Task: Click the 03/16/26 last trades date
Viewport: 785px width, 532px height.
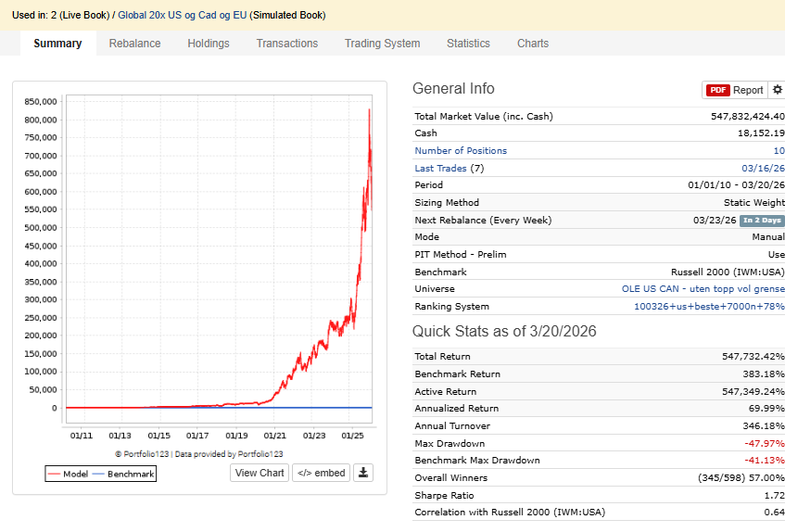Action: tap(765, 168)
